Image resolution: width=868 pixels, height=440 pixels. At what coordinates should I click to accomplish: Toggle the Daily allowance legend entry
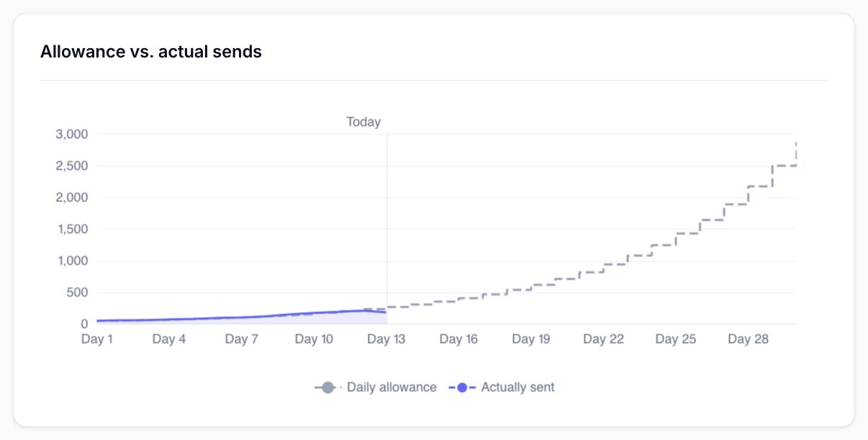coord(375,388)
